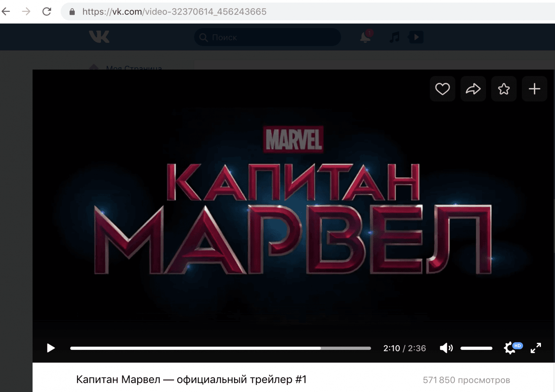The width and height of the screenshot is (555, 392).
Task: Select the vk.com video URL in the address bar
Action: tap(174, 12)
